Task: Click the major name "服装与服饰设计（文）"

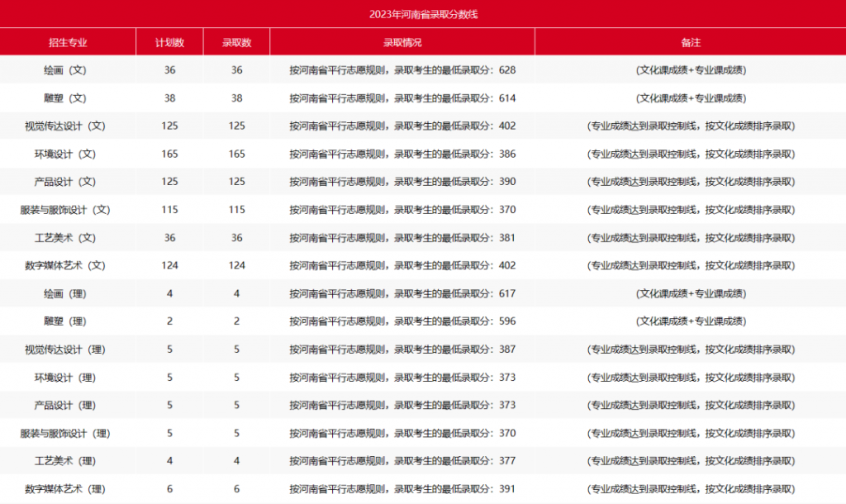Action: click(65, 210)
